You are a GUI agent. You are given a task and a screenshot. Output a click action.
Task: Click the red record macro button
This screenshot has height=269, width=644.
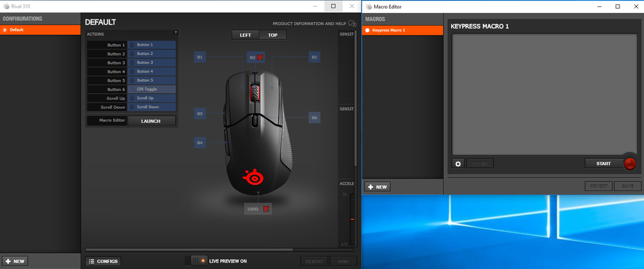pos(629,163)
